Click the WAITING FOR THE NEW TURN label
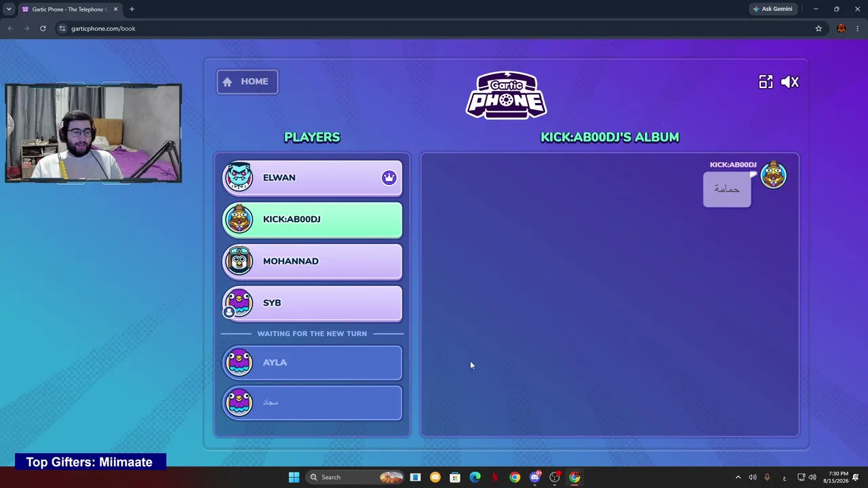This screenshot has height=488, width=868. pyautogui.click(x=312, y=333)
